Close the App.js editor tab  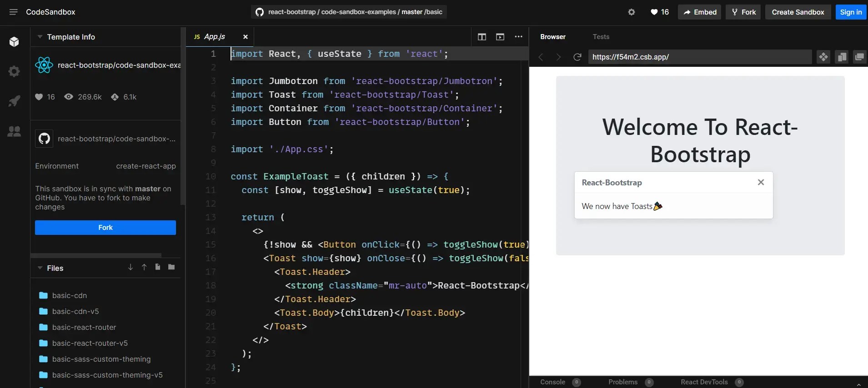246,37
